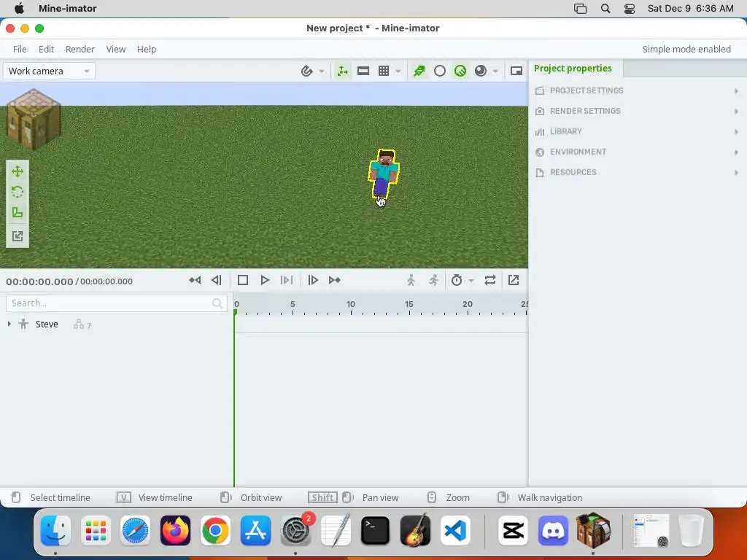Open render view options dropdown arrow
Image resolution: width=747 pixels, height=560 pixels.
tap(495, 71)
